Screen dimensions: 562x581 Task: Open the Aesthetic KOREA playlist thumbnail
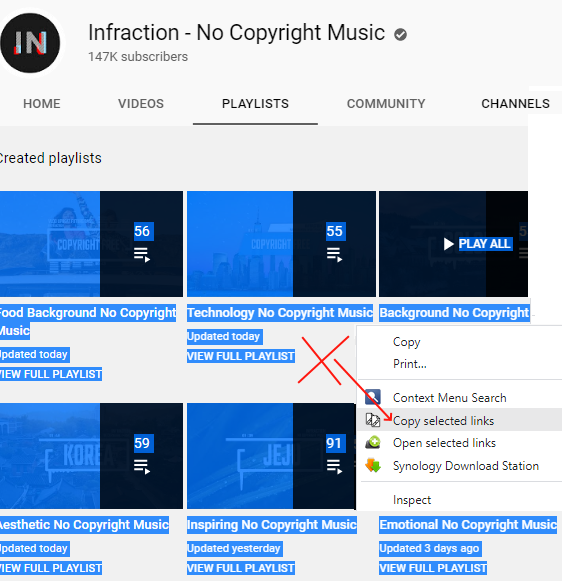pos(91,456)
